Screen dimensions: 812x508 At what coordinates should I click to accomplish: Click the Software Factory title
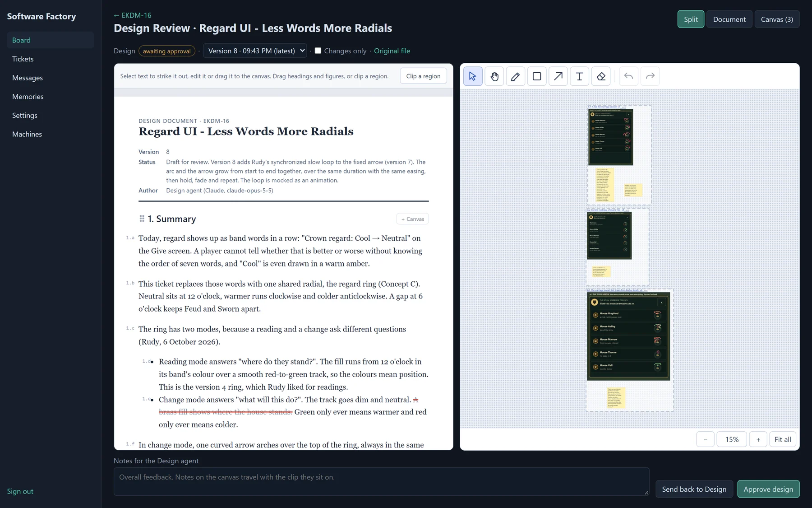[x=42, y=16]
